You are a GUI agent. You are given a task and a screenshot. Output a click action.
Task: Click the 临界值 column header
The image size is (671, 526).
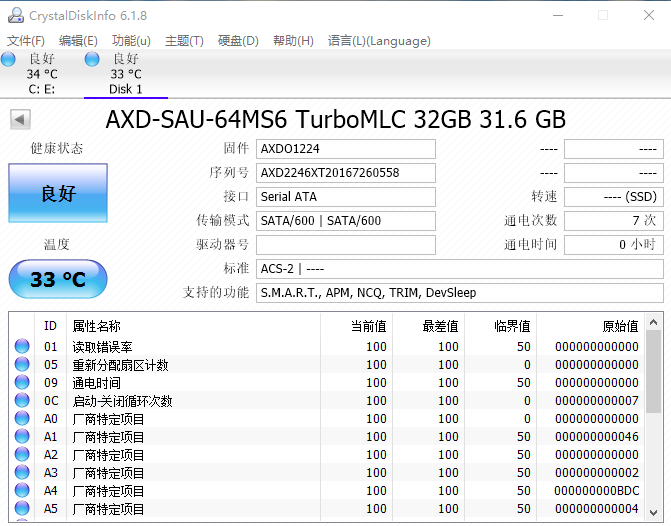[500, 326]
